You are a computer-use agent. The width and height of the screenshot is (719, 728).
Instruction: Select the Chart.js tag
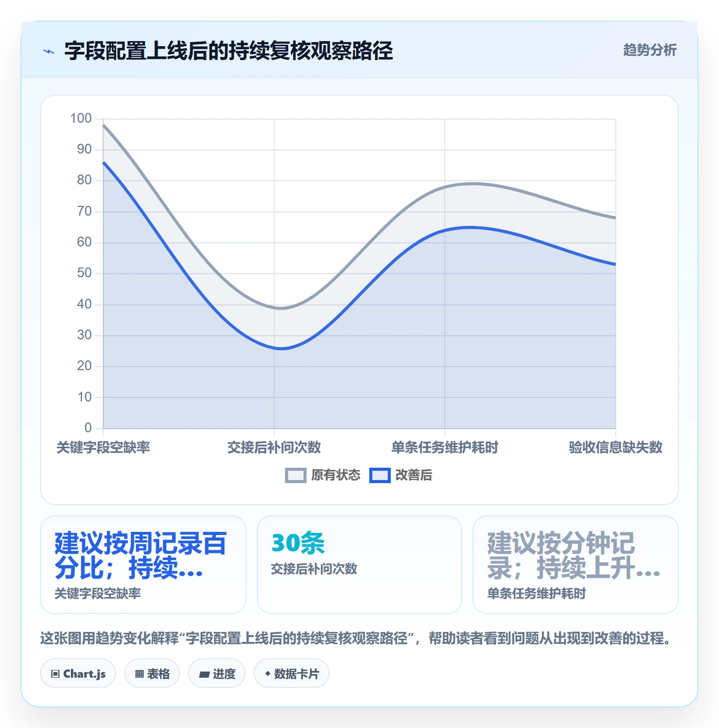tap(78, 673)
